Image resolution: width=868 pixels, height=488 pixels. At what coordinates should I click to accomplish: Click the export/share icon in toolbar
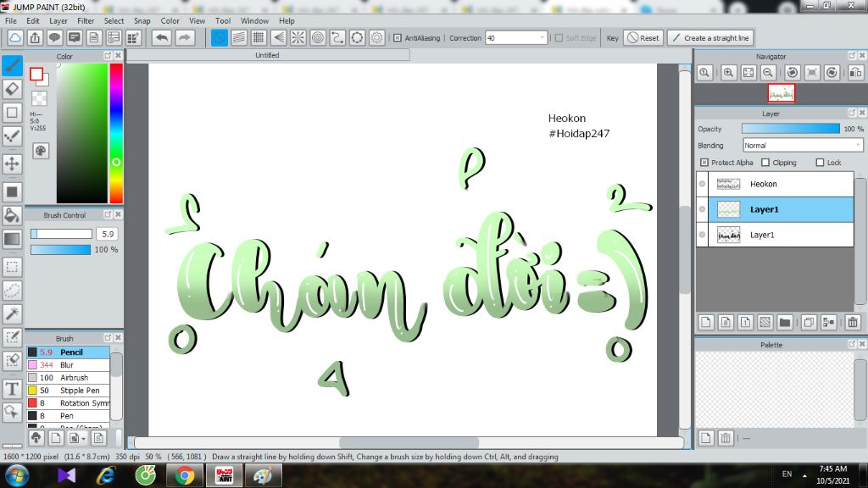pos(35,37)
